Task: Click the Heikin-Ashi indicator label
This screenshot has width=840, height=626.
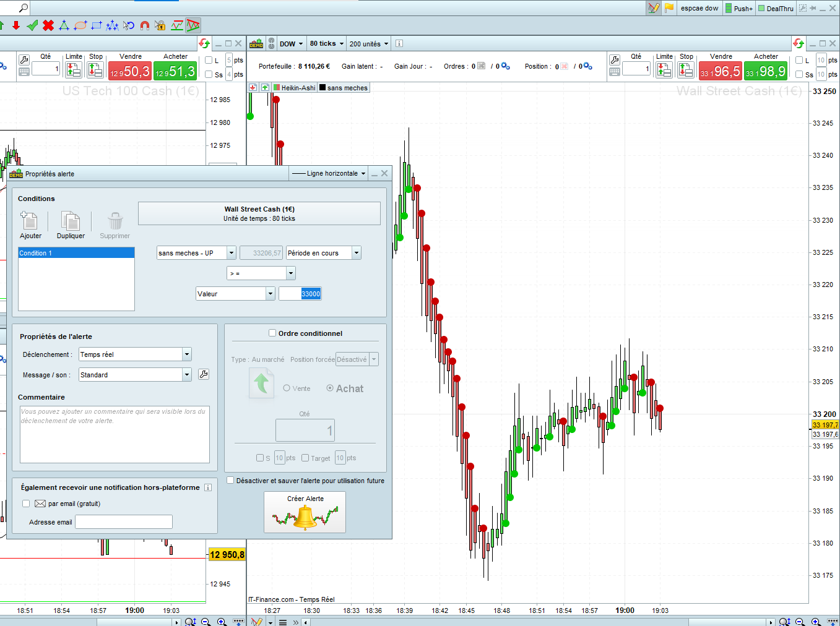Action: pos(294,88)
